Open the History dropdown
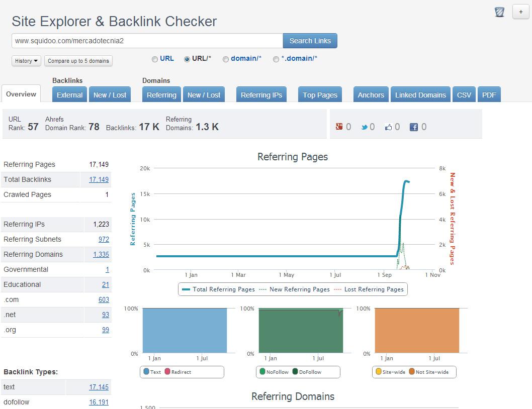Viewport: 532px width, 409px height. [x=27, y=61]
